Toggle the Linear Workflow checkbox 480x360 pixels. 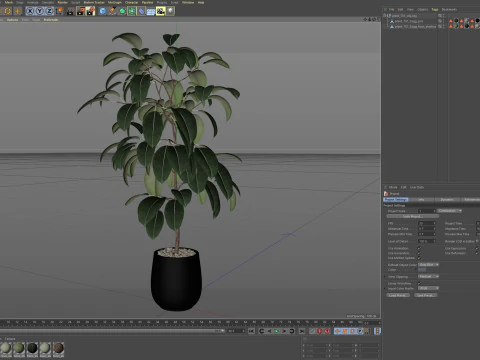tap(419, 283)
